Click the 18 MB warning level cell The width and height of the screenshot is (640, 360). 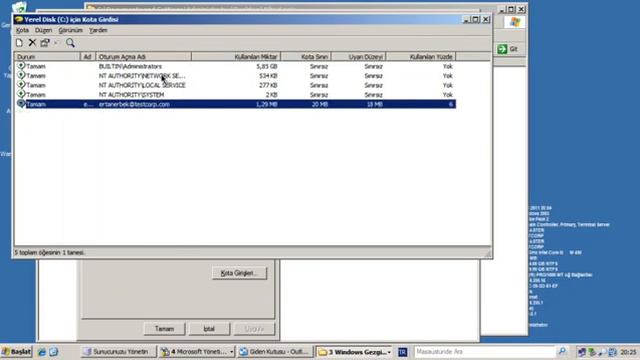(374, 104)
